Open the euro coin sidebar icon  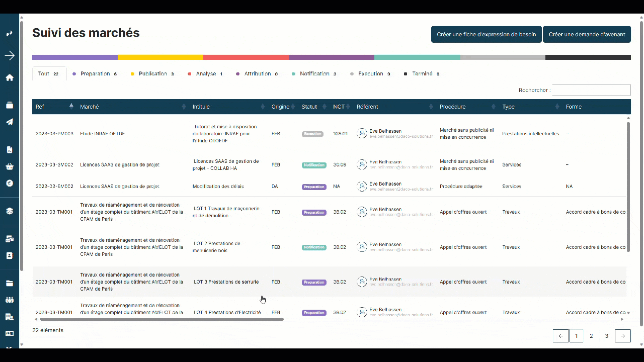point(10,184)
